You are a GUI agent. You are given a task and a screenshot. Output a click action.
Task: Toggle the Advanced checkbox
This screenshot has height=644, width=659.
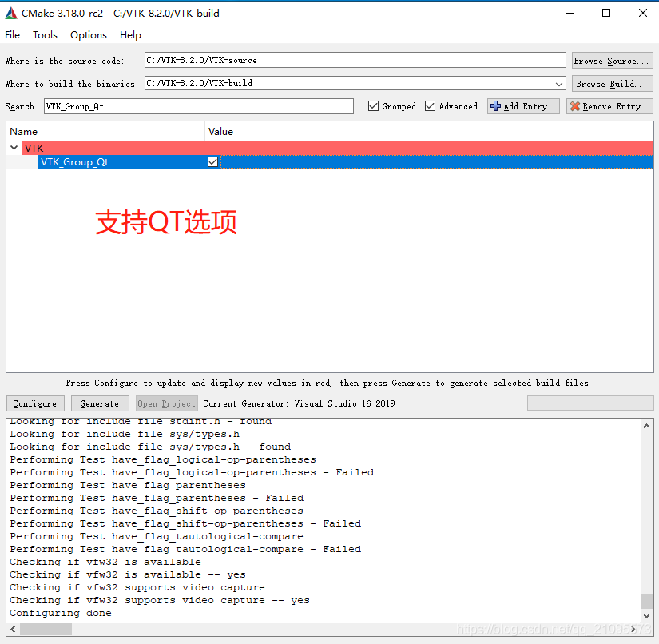click(x=430, y=106)
